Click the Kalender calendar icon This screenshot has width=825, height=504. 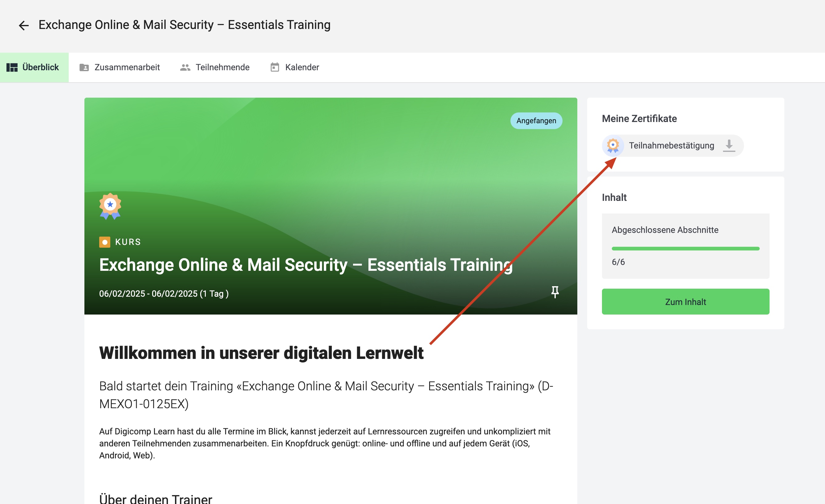(x=274, y=67)
